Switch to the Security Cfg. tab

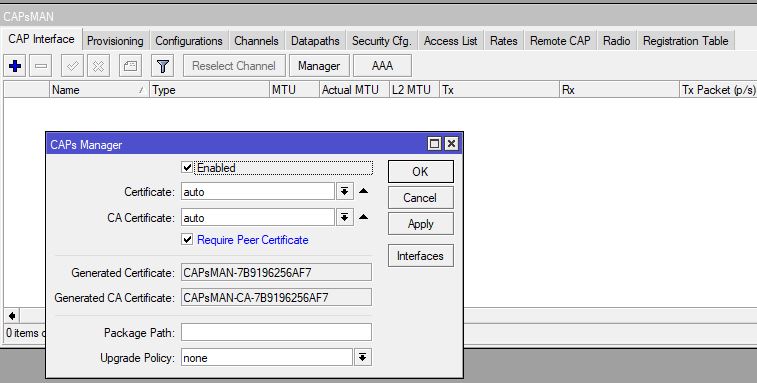pos(381,41)
